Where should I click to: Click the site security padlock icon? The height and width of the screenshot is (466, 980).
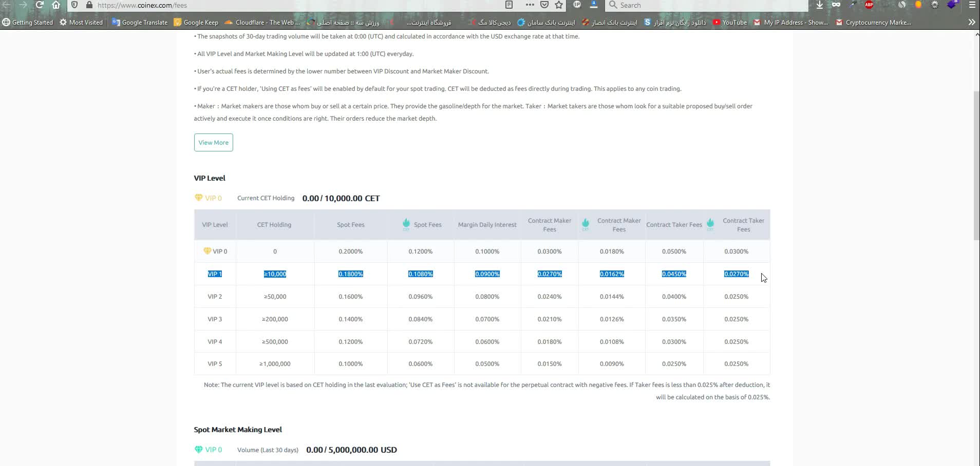coord(89,5)
